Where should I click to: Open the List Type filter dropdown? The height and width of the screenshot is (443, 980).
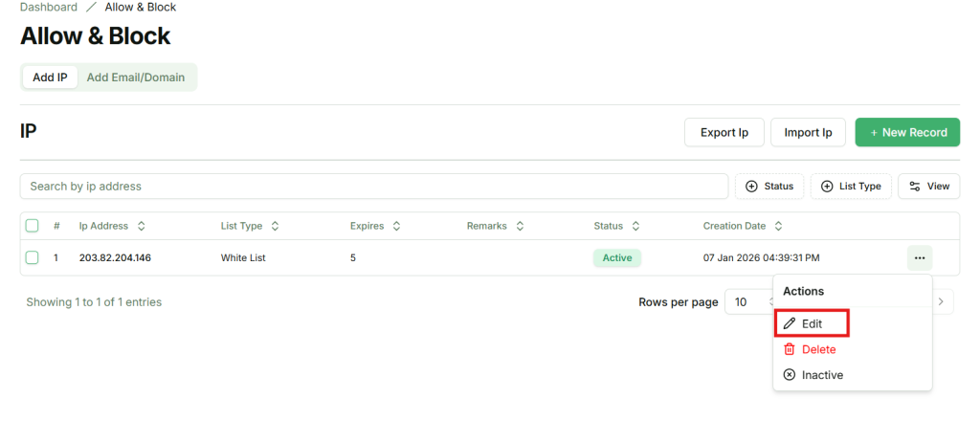click(x=851, y=186)
